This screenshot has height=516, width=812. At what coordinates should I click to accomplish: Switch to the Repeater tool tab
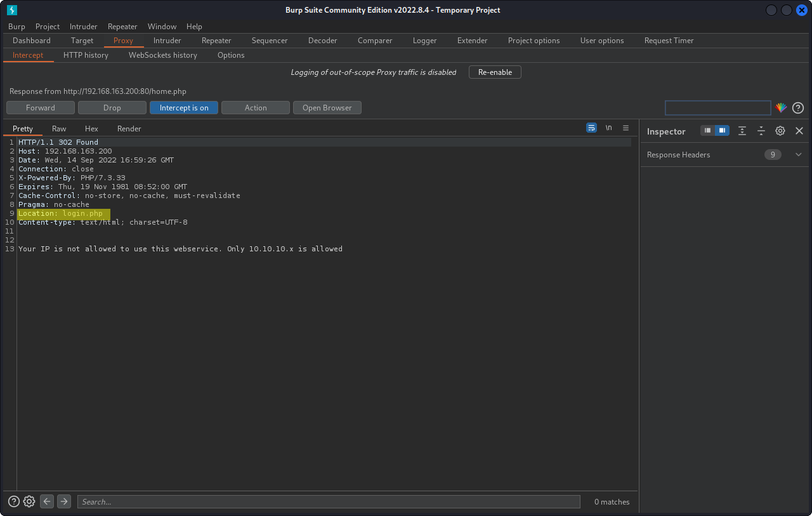tap(216, 41)
